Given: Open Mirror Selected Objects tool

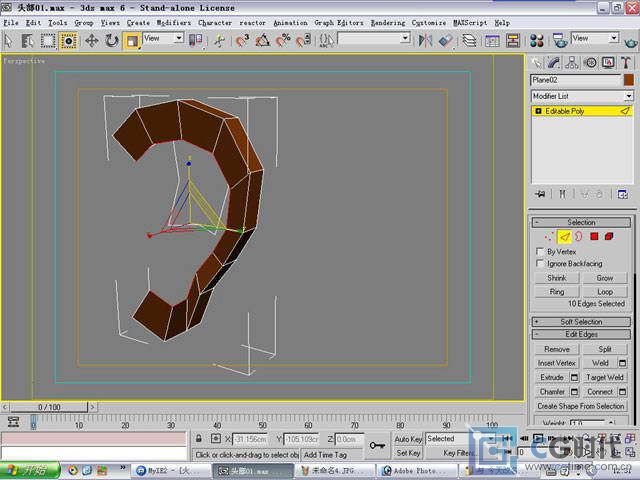Looking at the screenshot, I should [x=425, y=40].
